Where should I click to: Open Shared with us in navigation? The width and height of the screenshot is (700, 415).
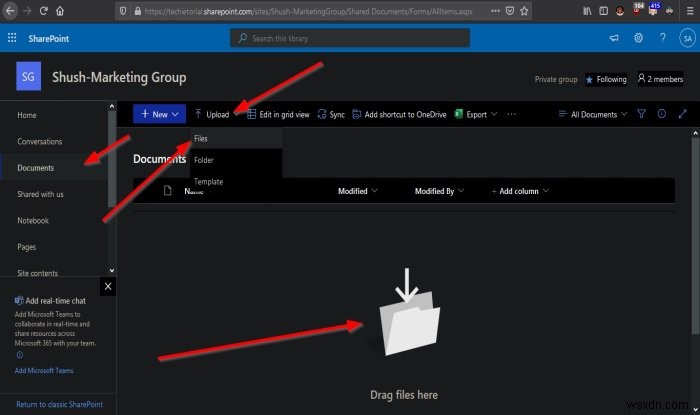pyautogui.click(x=40, y=194)
